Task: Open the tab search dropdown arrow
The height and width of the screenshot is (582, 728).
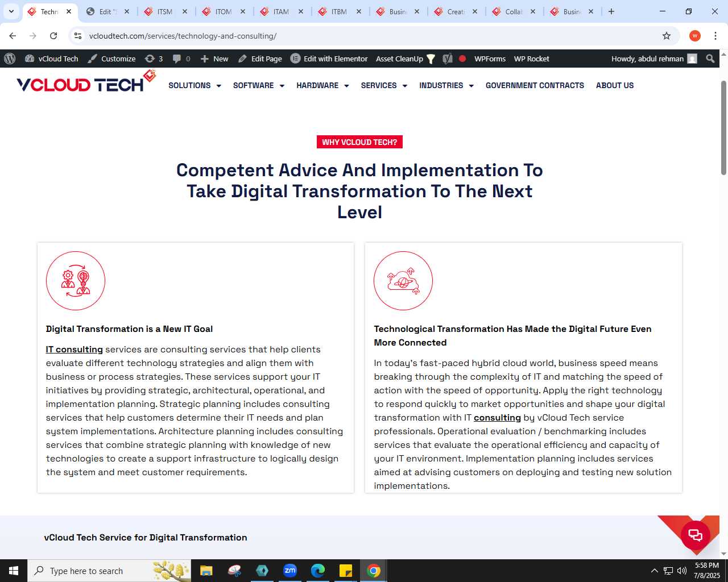Action: [11, 11]
